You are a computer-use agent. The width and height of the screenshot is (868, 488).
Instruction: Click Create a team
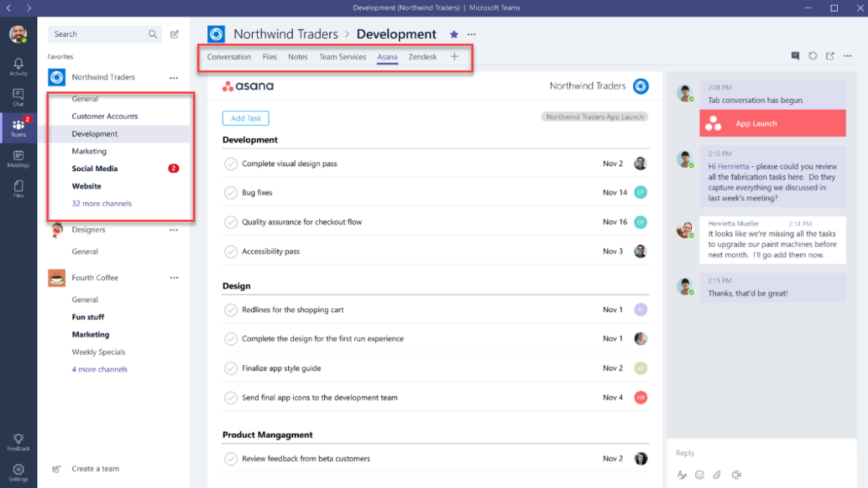click(x=95, y=469)
